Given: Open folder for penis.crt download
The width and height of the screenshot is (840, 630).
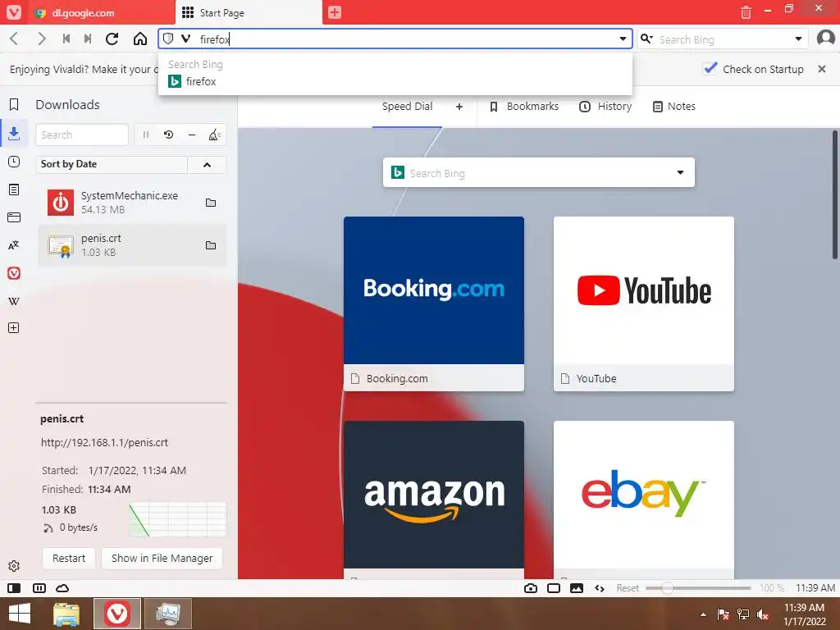Looking at the screenshot, I should [x=211, y=245].
